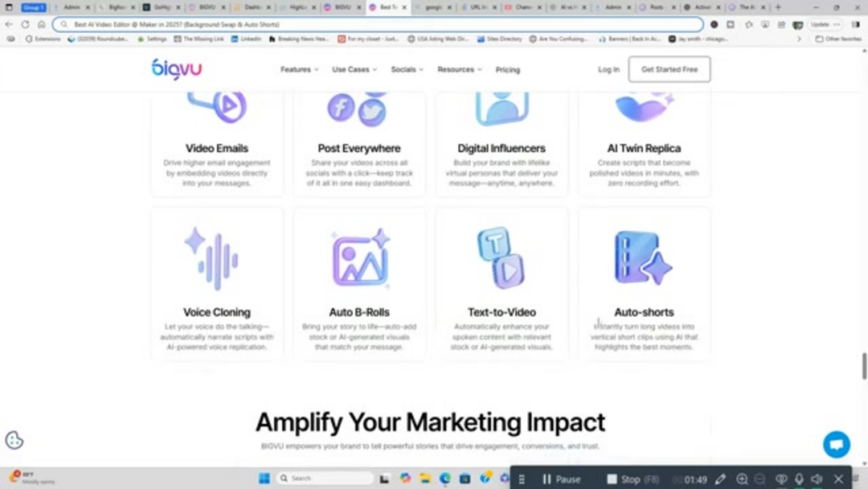Expand the Features dropdown menu

click(299, 70)
